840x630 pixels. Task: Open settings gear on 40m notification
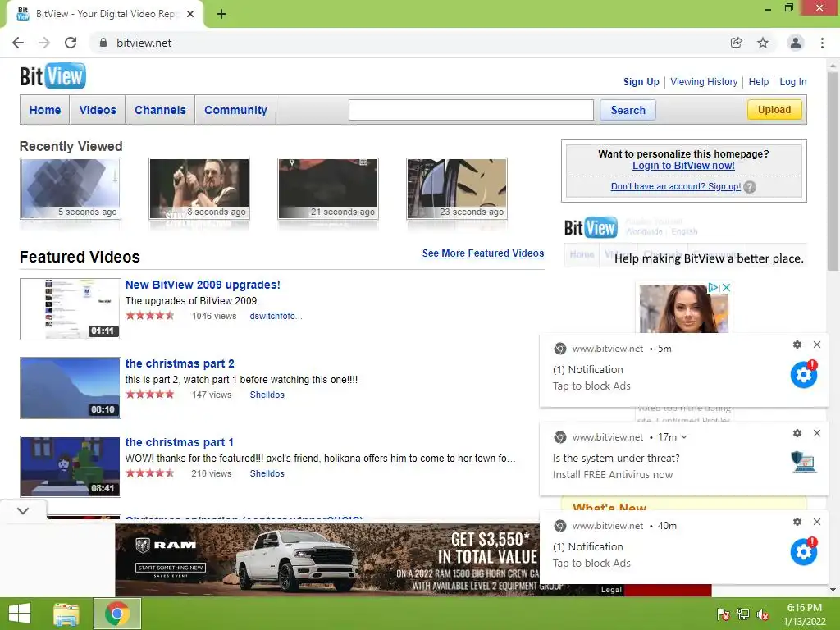(x=797, y=522)
